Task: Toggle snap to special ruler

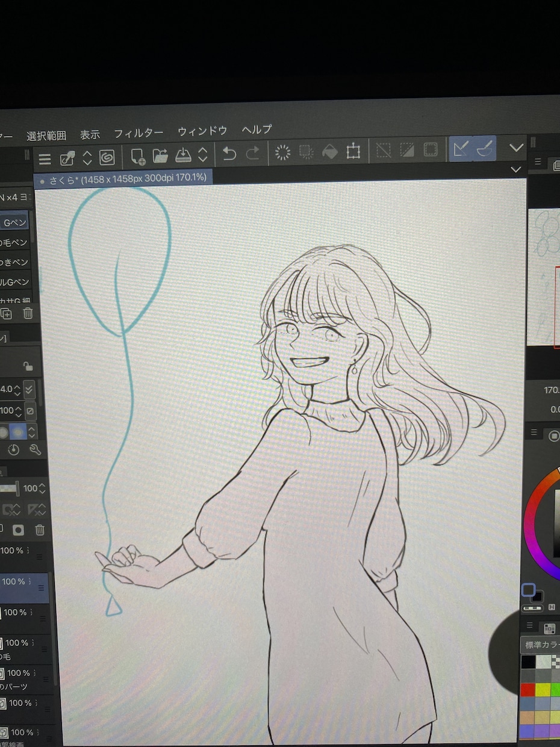Action: pyautogui.click(x=485, y=148)
